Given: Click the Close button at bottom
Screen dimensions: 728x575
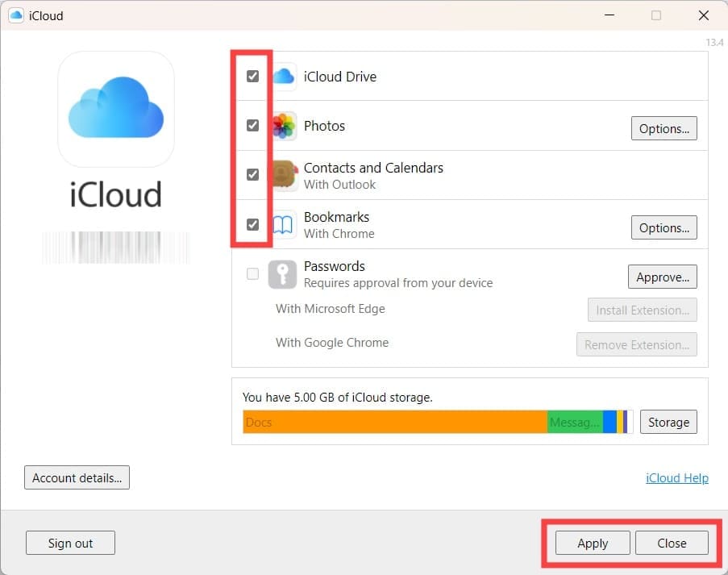Looking at the screenshot, I should tap(672, 543).
